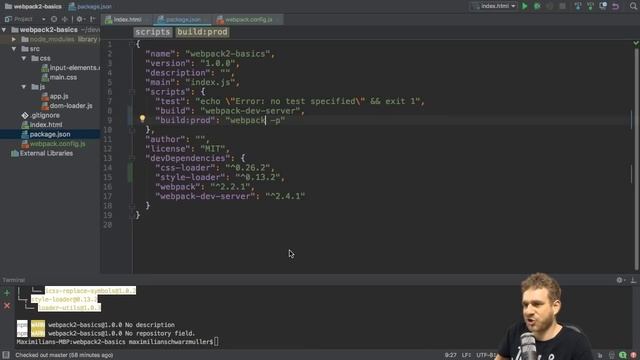Add a new terminal session with green plus
Image resolution: width=640 pixels, height=360 pixels.
point(7,293)
